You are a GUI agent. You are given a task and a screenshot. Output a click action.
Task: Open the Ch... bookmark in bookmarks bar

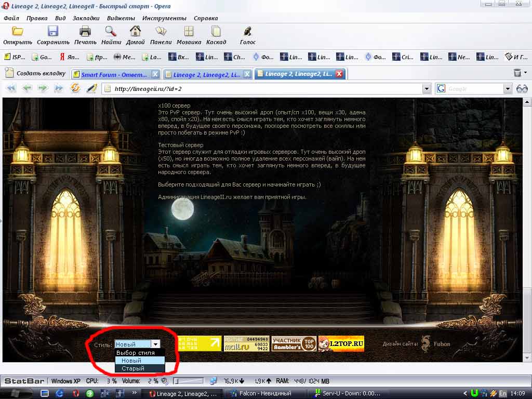(234, 57)
